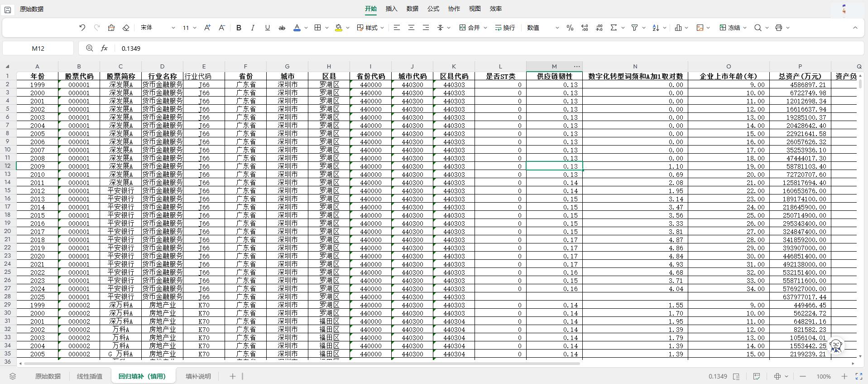Zoom out with the minus button
868x384 pixels.
pos(803,376)
